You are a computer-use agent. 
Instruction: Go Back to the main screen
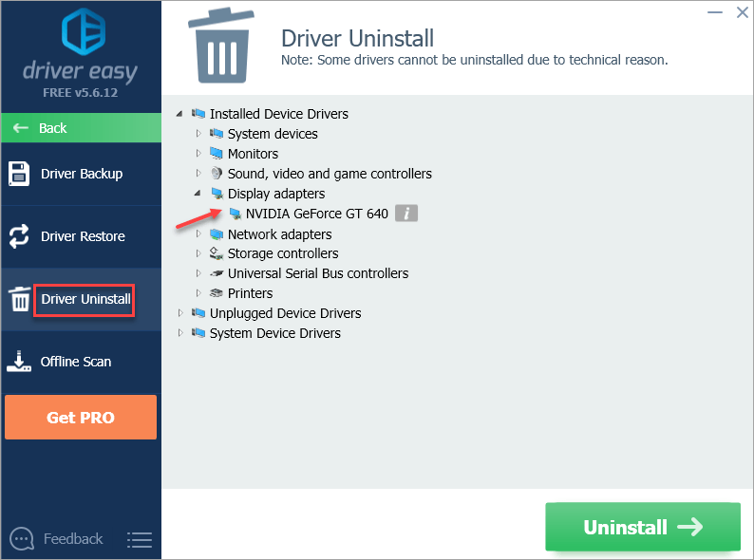pyautogui.click(x=82, y=128)
